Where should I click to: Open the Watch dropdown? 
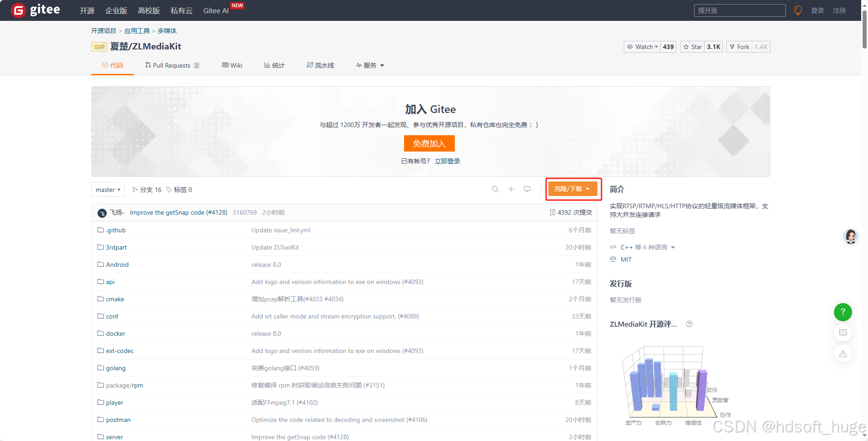click(x=642, y=47)
